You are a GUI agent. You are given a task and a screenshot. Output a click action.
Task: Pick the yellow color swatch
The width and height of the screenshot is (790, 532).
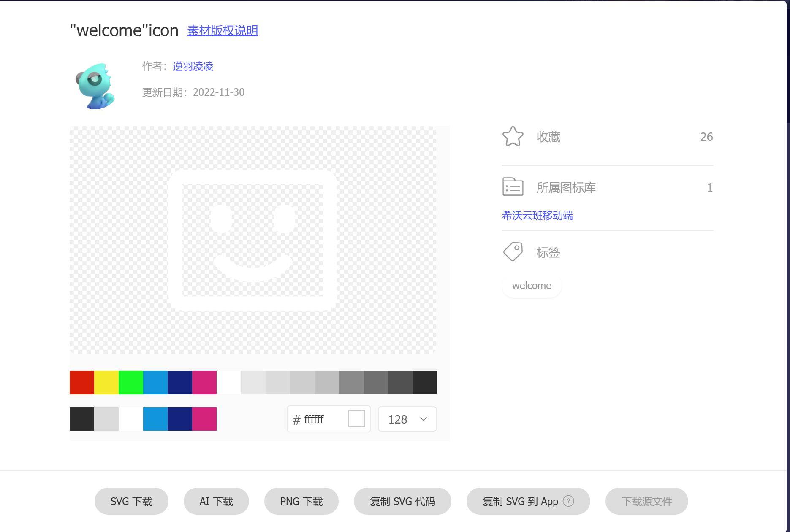click(x=106, y=383)
